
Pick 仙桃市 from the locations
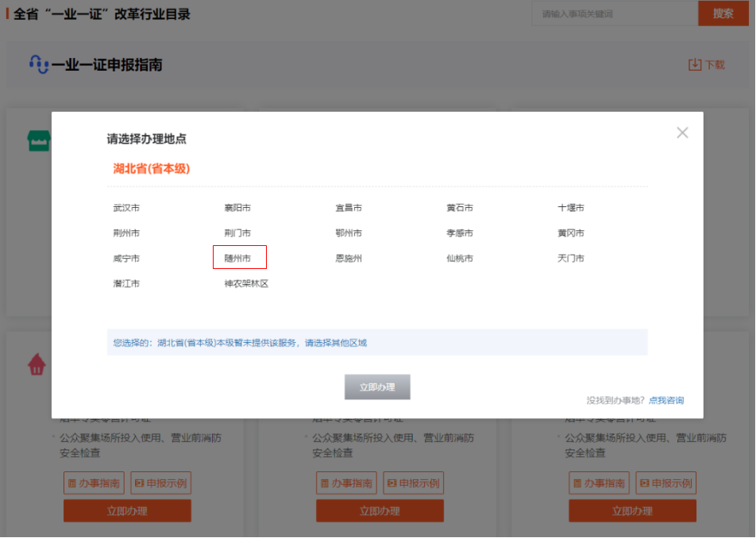(460, 259)
